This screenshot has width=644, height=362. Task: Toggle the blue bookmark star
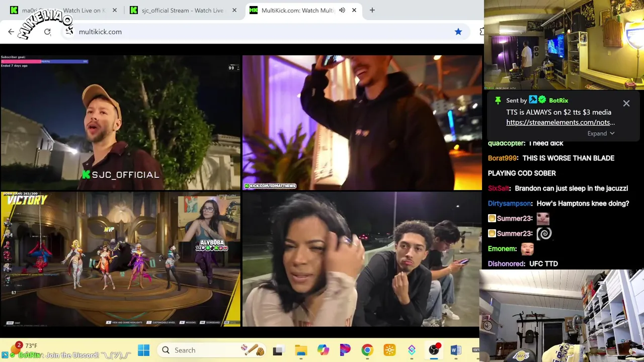(458, 32)
